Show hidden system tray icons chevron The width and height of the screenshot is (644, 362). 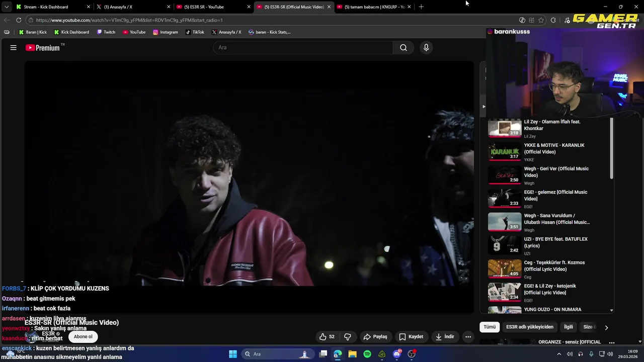[558, 354]
